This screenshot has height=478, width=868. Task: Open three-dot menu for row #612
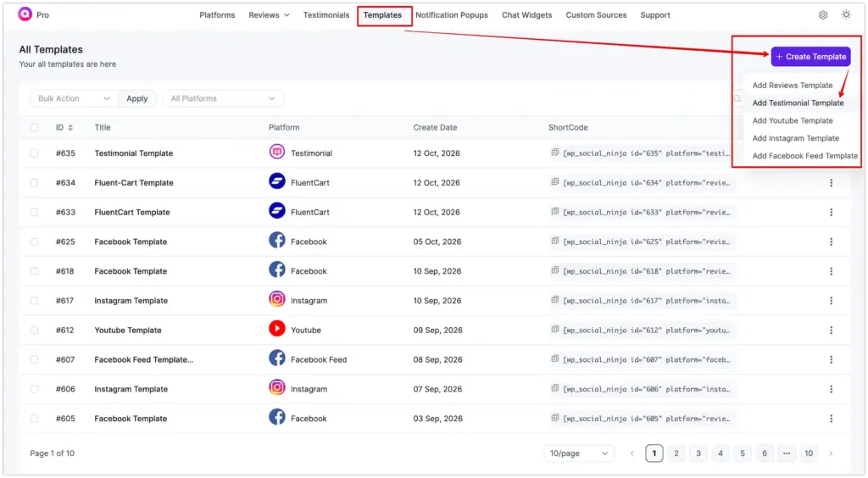point(831,331)
